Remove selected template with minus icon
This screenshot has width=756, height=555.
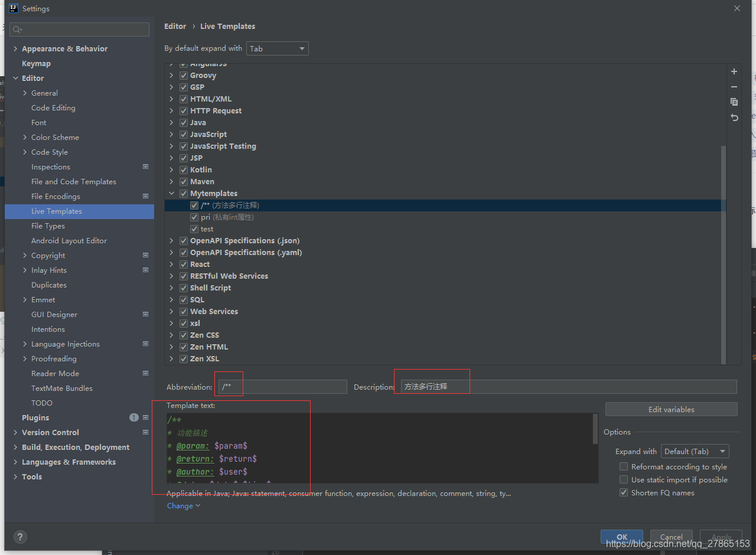point(734,87)
